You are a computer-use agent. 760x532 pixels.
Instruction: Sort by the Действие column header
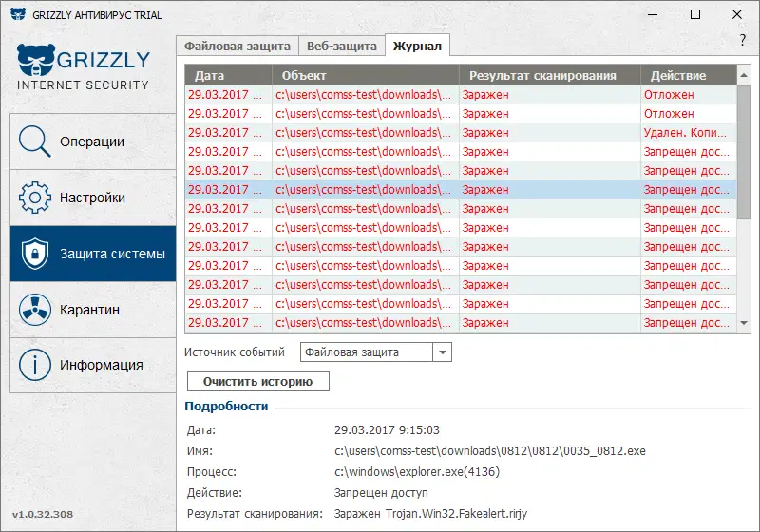(688, 76)
